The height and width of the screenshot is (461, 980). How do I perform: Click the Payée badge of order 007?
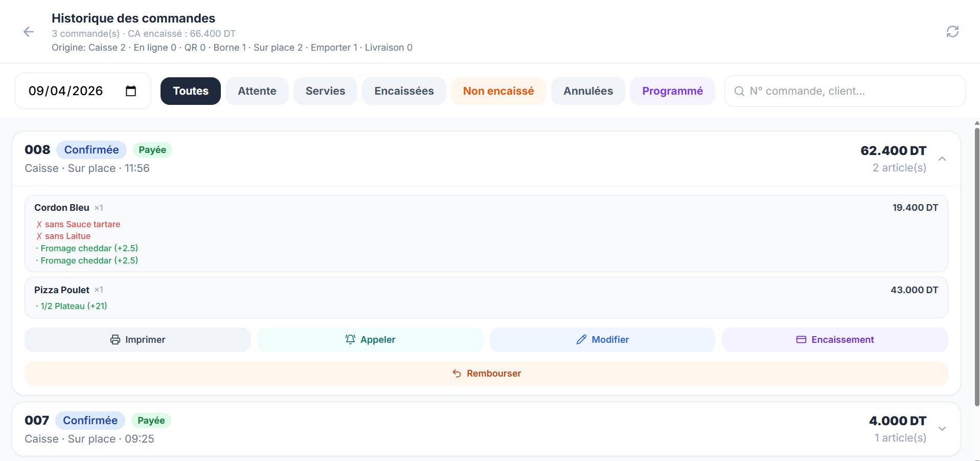click(151, 421)
